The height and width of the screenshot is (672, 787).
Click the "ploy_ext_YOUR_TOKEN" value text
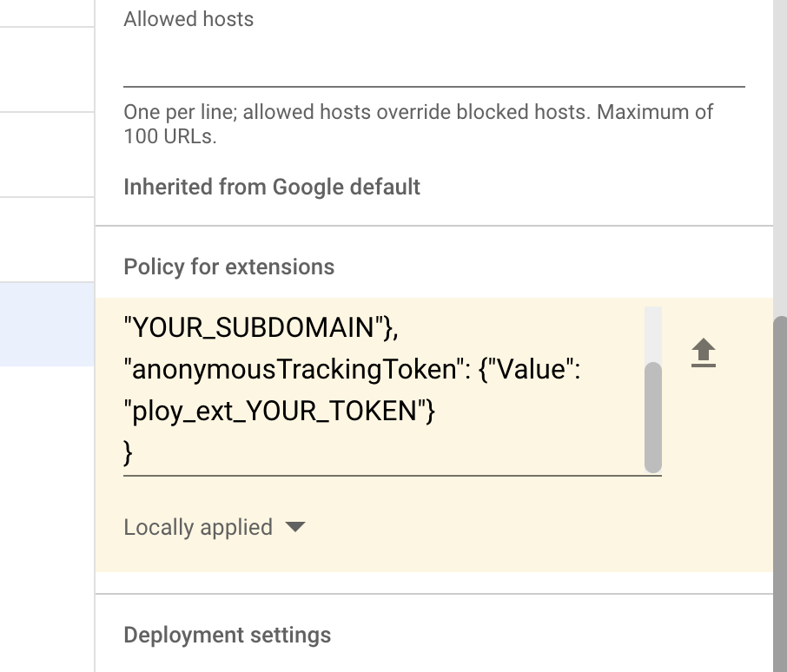coord(279,412)
